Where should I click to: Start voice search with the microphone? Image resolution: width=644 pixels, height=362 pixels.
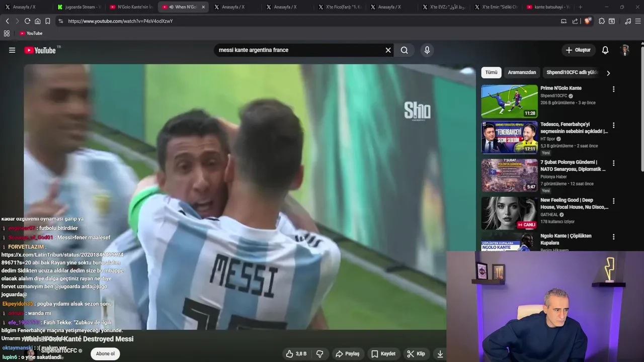click(427, 50)
